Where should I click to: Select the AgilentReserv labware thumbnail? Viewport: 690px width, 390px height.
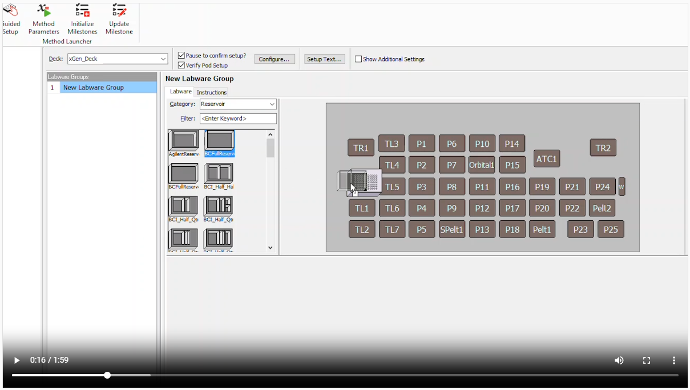[184, 143]
